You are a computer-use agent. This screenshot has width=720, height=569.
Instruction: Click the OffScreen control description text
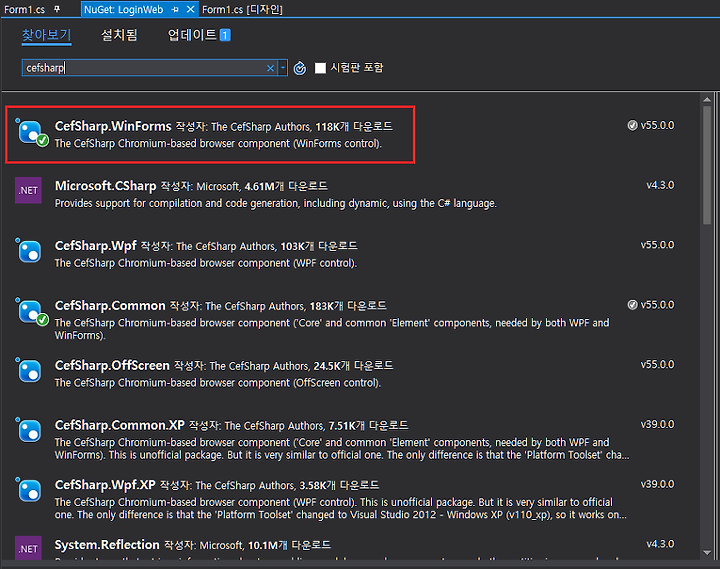click(218, 383)
